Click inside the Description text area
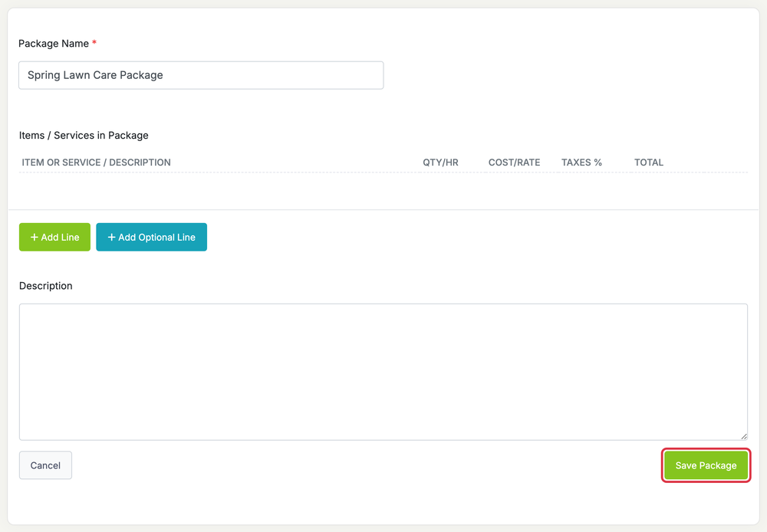This screenshot has height=532, width=767. pyautogui.click(x=383, y=372)
